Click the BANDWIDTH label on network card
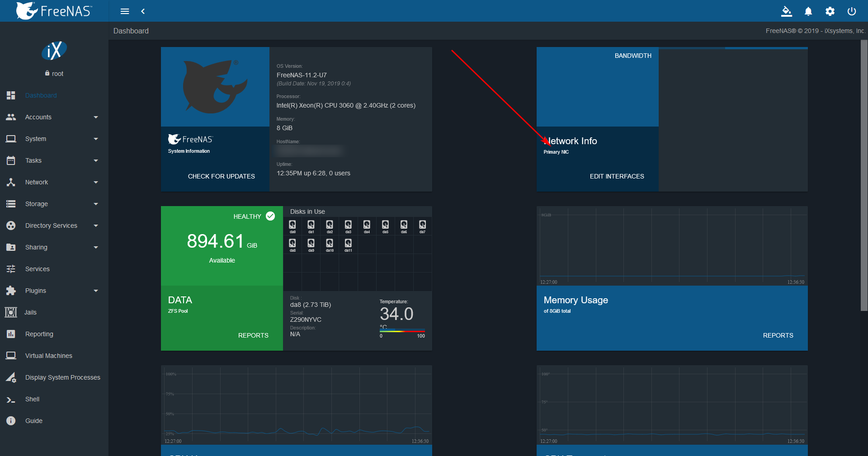This screenshot has height=456, width=868. click(633, 56)
